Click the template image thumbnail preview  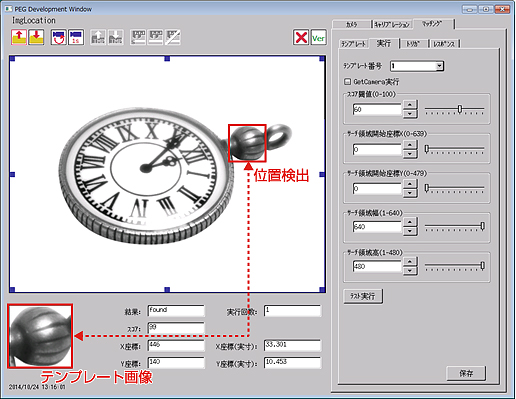40,336
